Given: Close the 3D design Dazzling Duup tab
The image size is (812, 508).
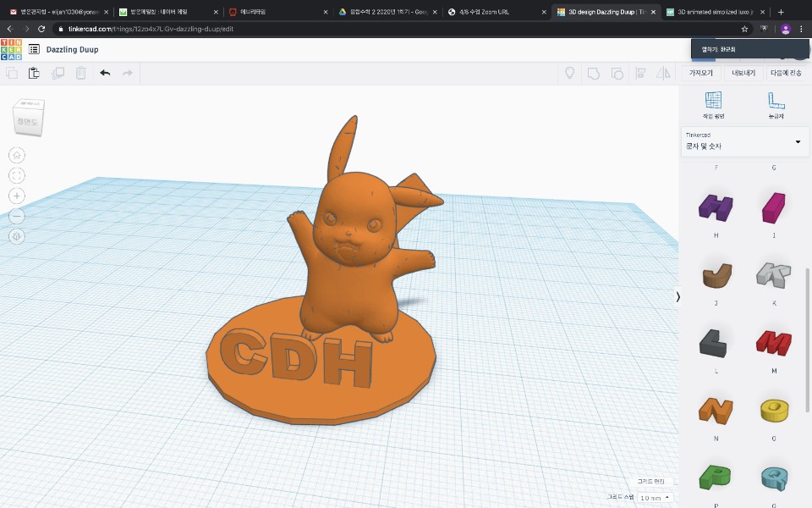Looking at the screenshot, I should click(653, 12).
